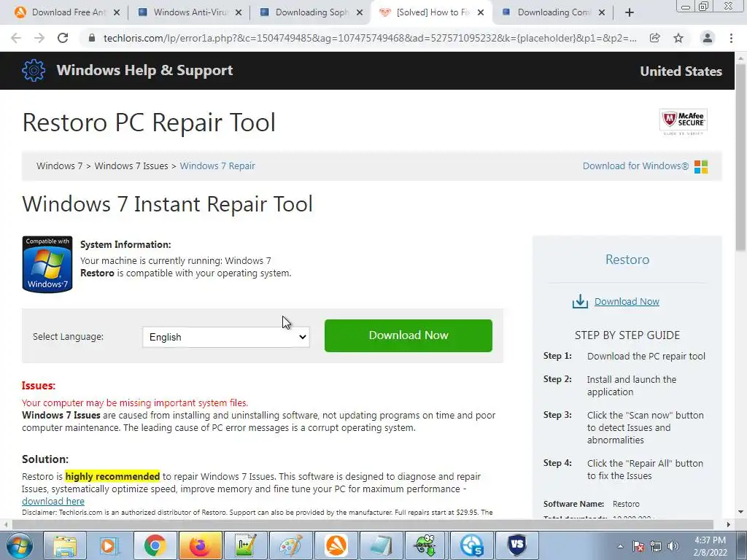Open the media player taskbar icon
This screenshot has width=747, height=560.
click(109, 545)
